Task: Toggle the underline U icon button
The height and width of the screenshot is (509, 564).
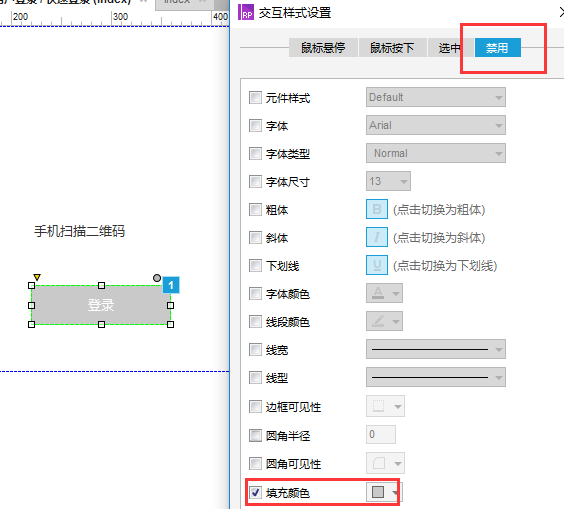Action: click(377, 265)
